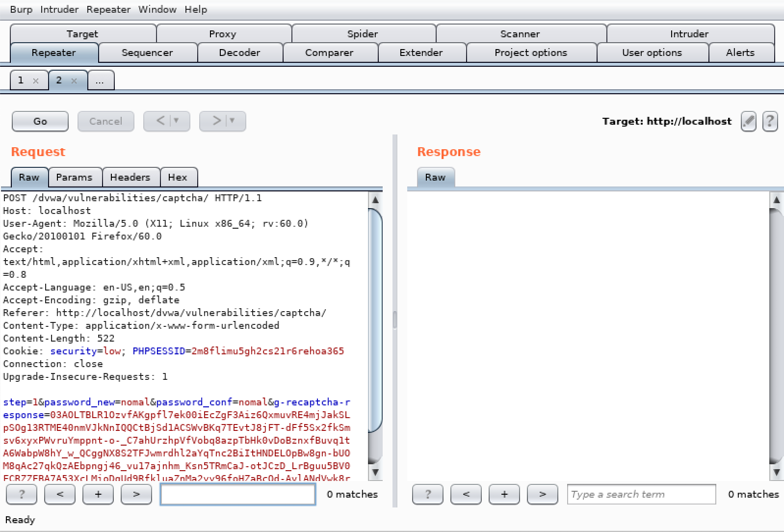Open history back dropdown arrow

tap(177, 121)
